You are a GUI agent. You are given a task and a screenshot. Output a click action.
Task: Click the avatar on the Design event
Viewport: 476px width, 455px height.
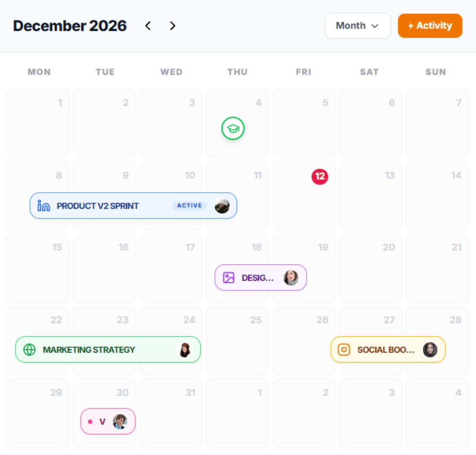pyautogui.click(x=291, y=278)
